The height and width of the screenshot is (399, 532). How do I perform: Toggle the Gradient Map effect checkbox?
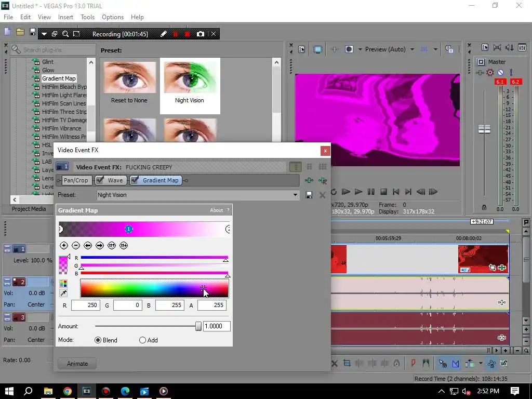(x=135, y=180)
